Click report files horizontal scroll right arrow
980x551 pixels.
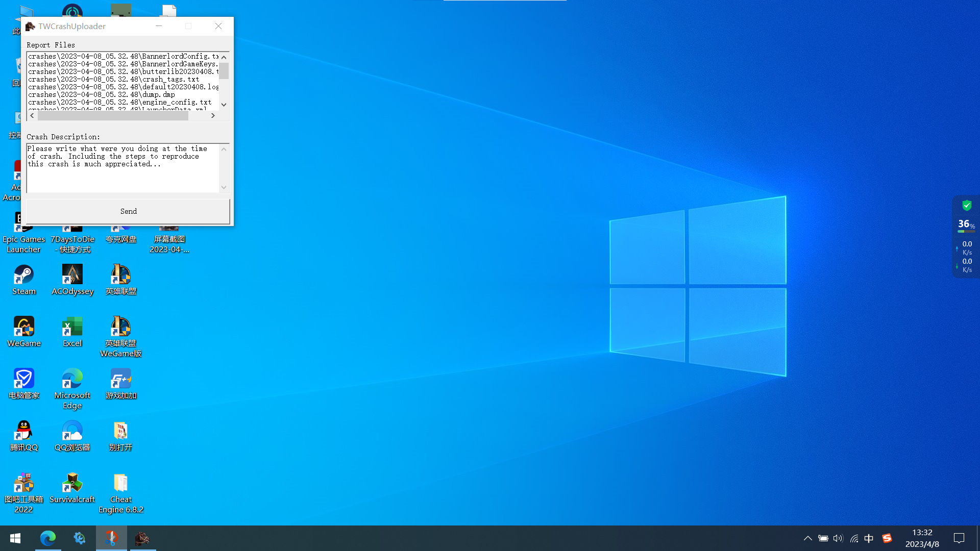213,116
